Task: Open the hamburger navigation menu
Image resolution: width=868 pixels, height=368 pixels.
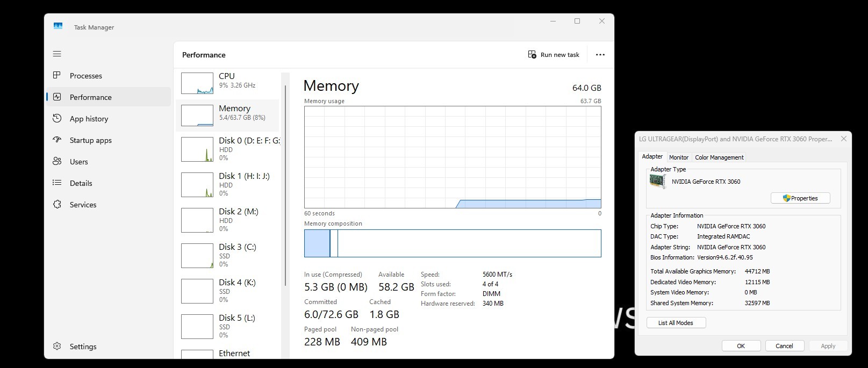Action: 57,54
